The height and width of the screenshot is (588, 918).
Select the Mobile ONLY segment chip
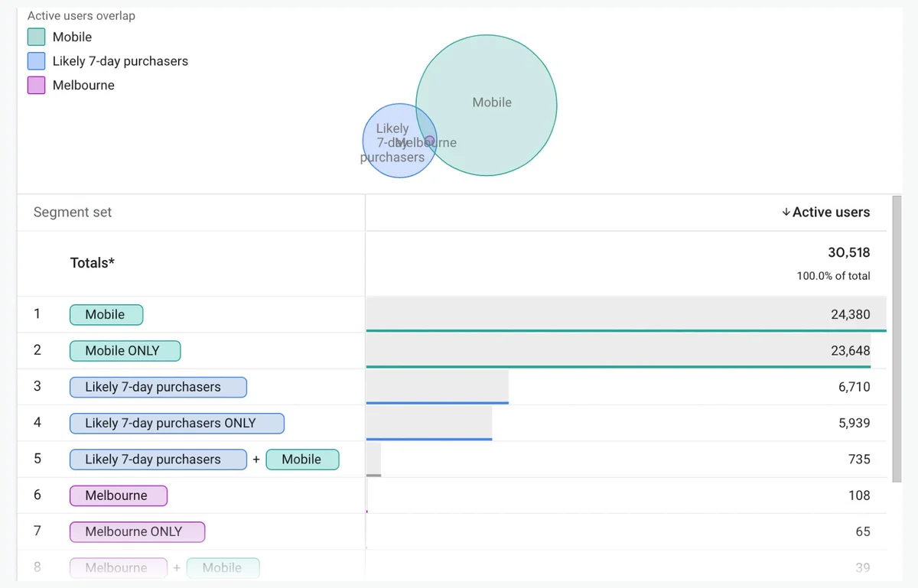(x=125, y=350)
